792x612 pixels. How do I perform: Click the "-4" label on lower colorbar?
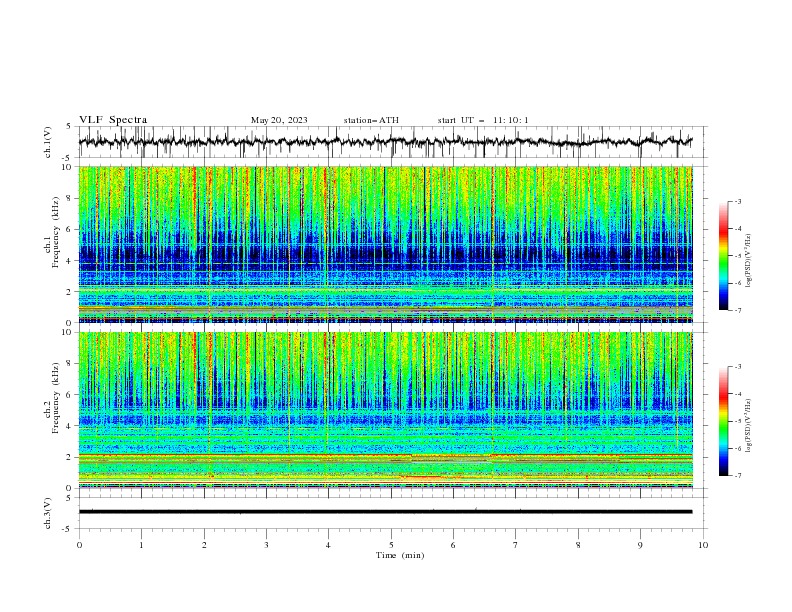pos(737,394)
